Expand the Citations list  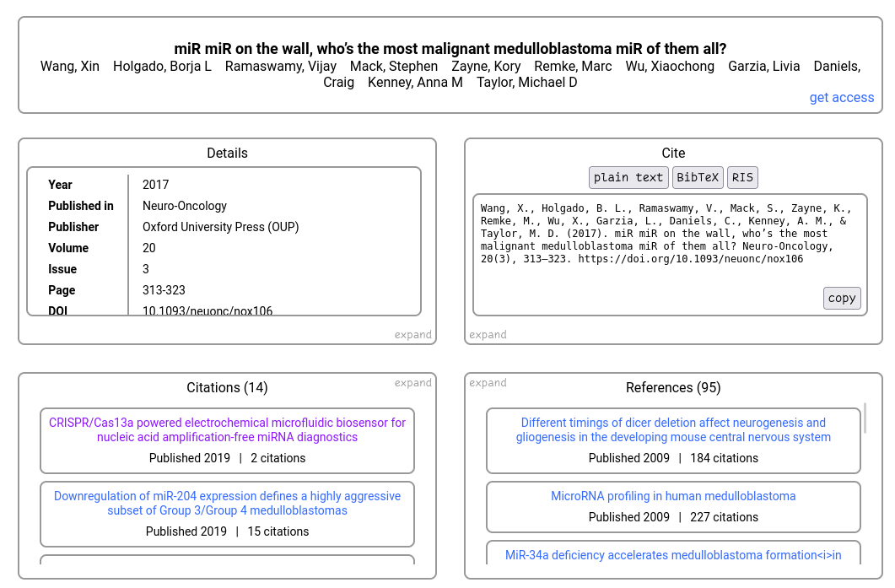(x=412, y=382)
